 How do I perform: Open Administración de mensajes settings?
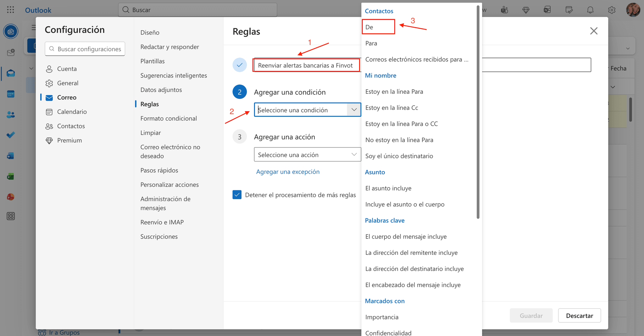[165, 203]
